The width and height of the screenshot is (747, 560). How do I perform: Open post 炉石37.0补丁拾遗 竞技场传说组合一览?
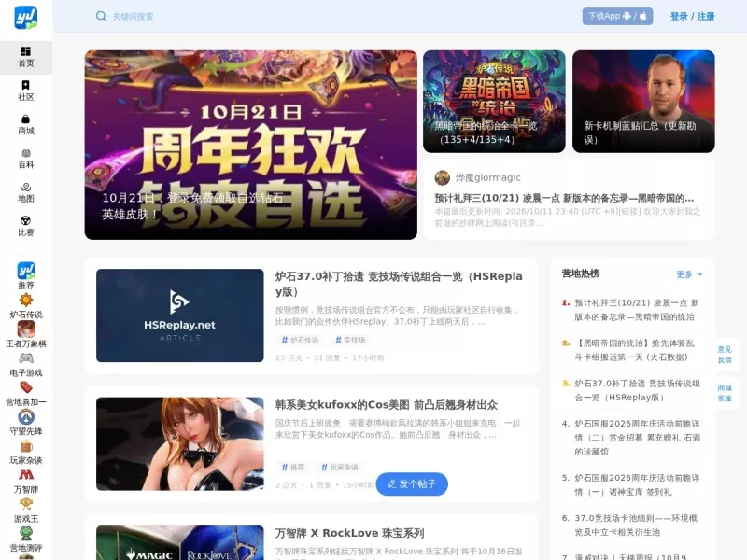pos(399,284)
